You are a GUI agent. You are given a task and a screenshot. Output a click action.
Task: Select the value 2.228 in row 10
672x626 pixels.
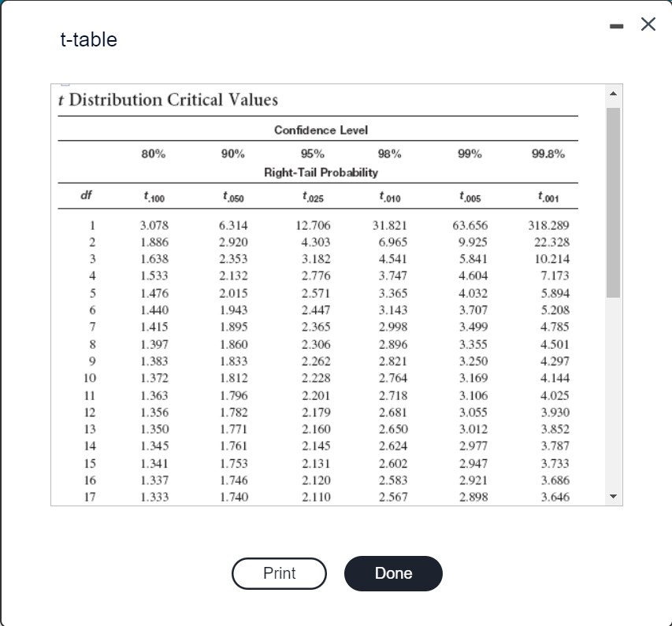[316, 378]
